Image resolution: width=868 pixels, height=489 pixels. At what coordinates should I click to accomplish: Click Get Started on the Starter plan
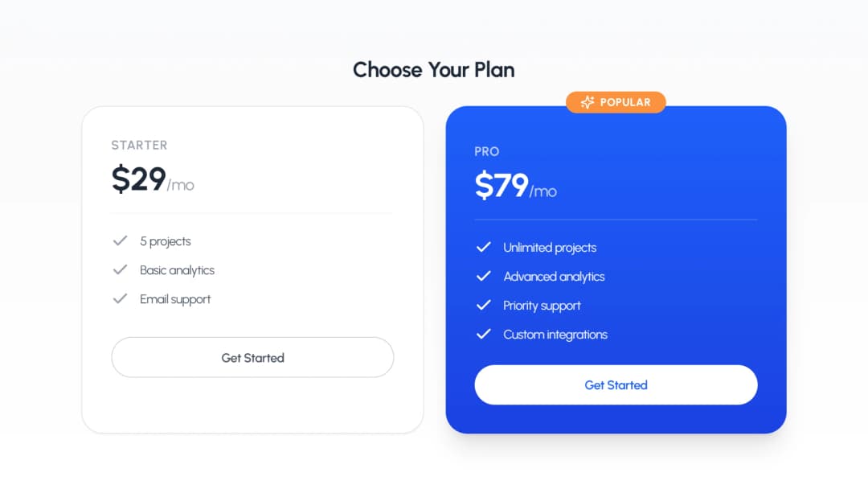tap(252, 357)
